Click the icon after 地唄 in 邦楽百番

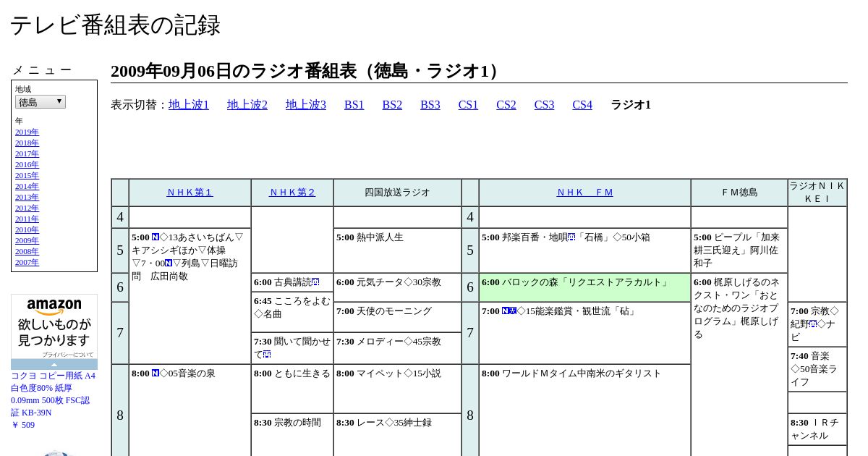coord(571,237)
